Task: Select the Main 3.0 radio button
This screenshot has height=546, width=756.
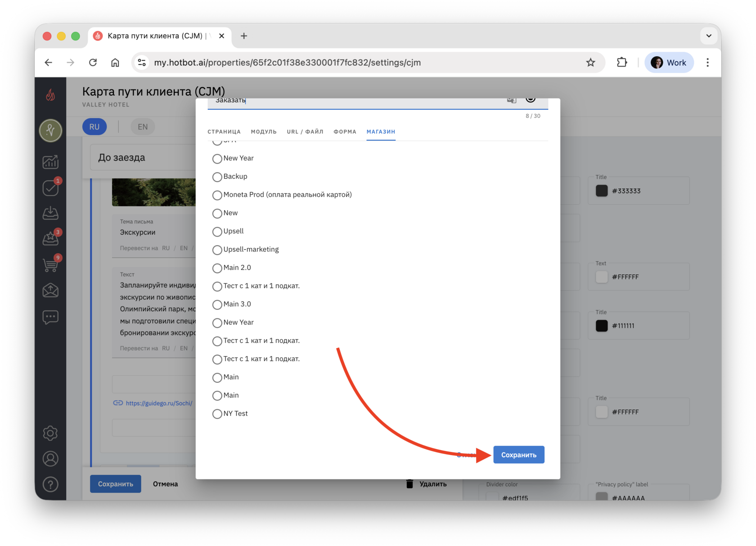Action: point(217,304)
